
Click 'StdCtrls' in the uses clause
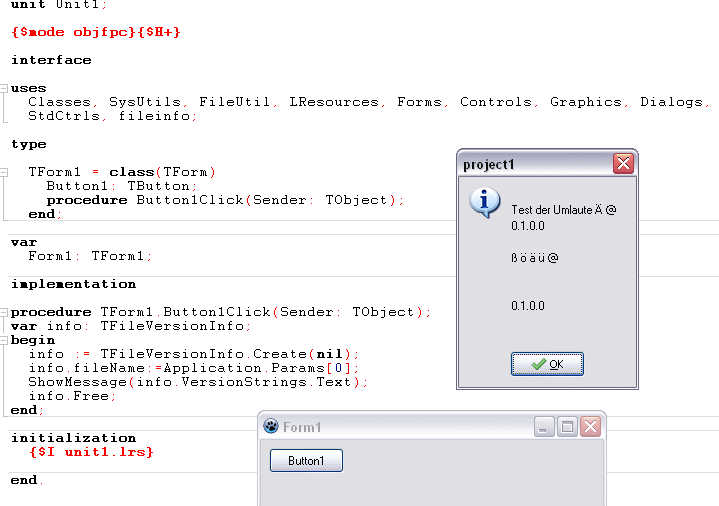pyautogui.click(x=64, y=116)
